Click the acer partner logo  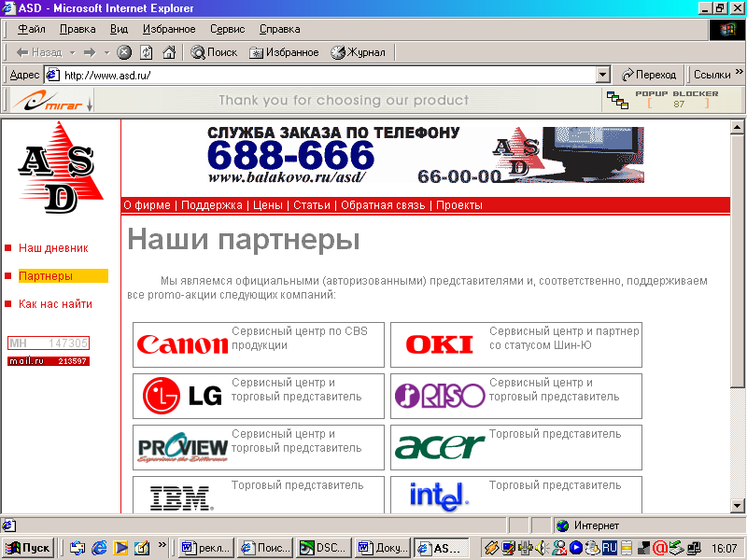(440, 447)
